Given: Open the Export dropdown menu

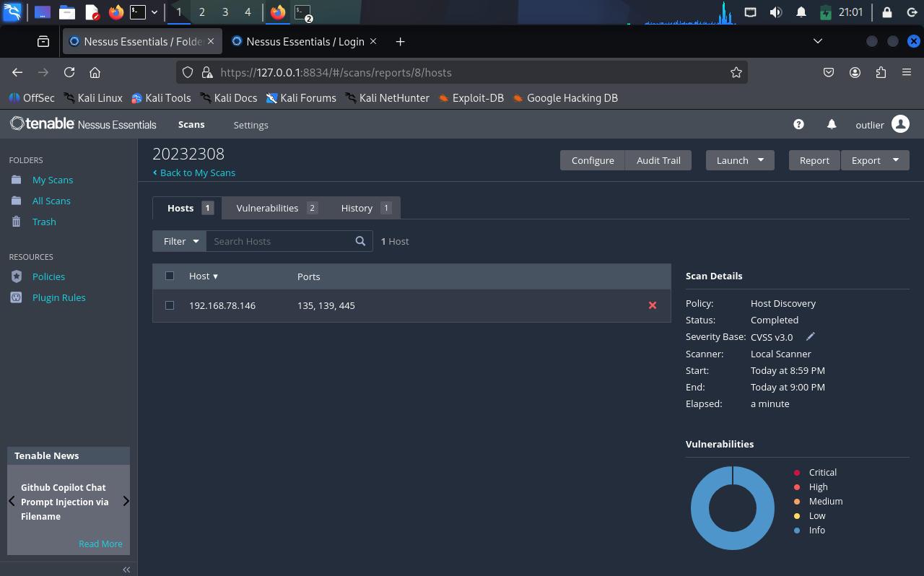Looking at the screenshot, I should point(875,160).
